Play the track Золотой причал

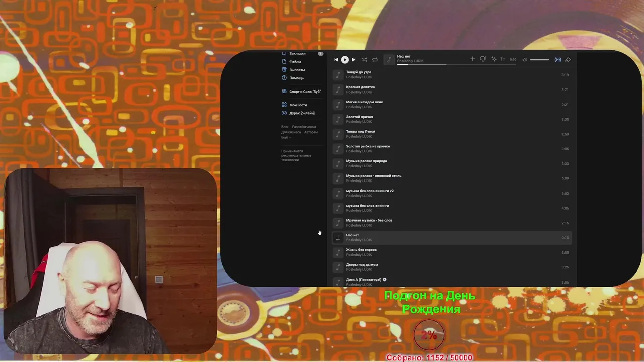(452, 119)
